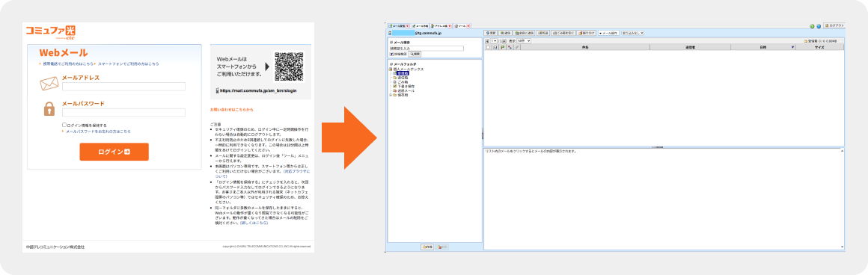Click the green flag column header icon

(503, 47)
